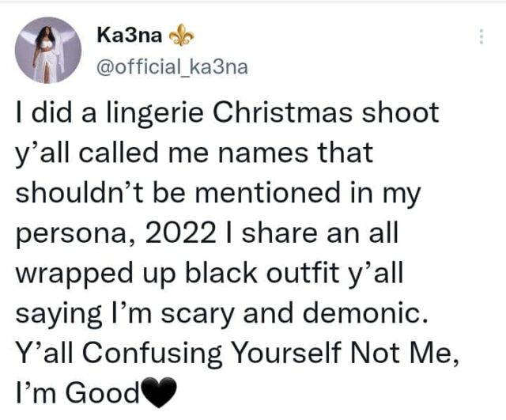Click the line 'y'all called me names that'
This screenshot has height=420, width=506.
coord(194,154)
